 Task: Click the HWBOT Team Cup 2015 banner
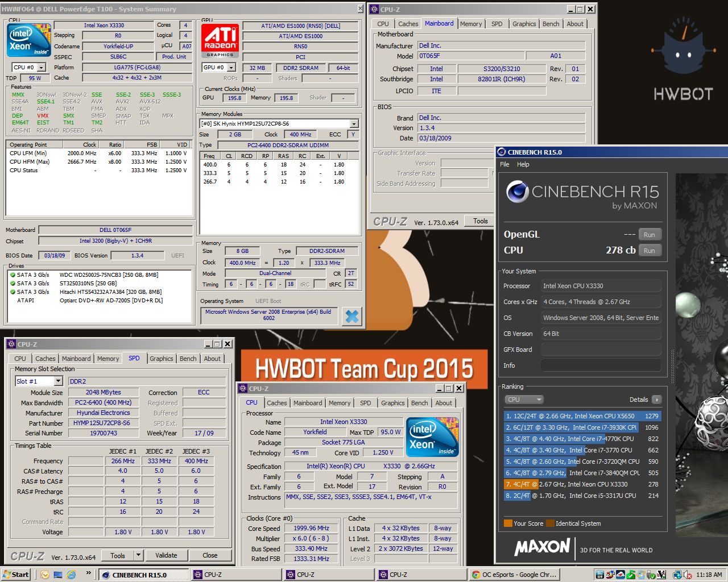364,369
